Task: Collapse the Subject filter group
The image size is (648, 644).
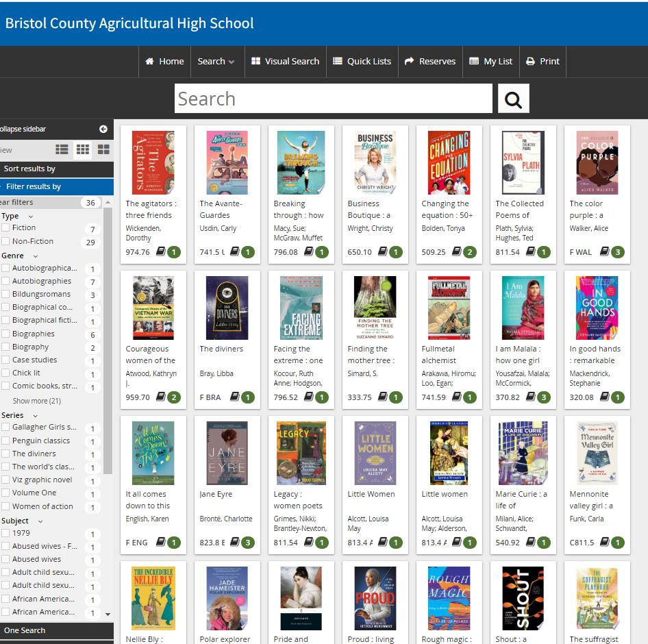Action: click(40, 521)
